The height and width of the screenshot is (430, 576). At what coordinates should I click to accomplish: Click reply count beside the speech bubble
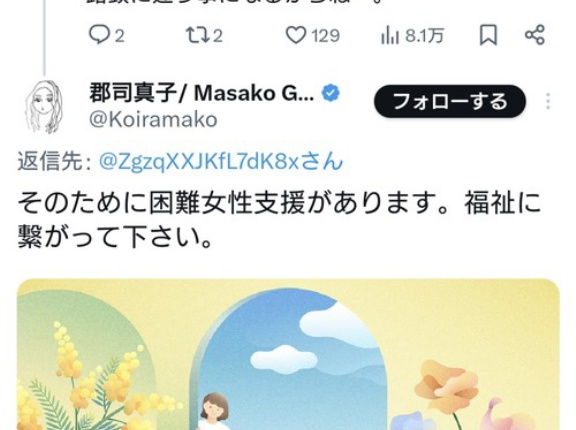[x=119, y=36]
